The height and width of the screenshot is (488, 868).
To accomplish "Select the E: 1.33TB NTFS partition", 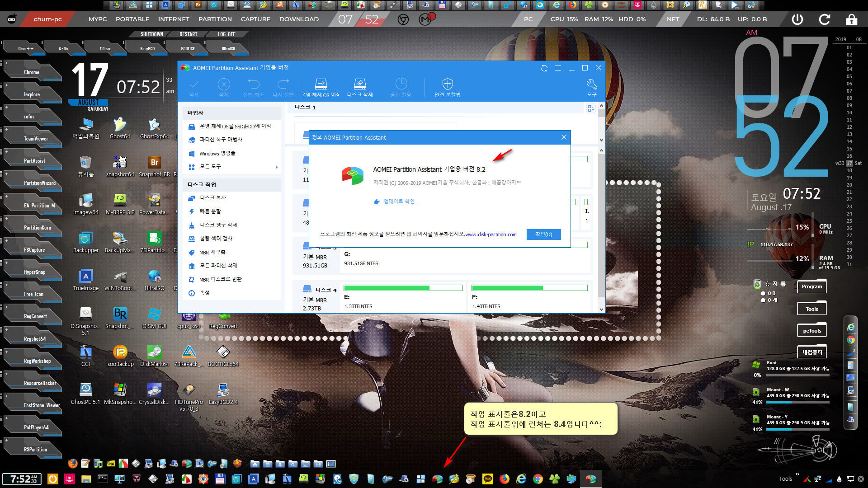I will 403,297.
